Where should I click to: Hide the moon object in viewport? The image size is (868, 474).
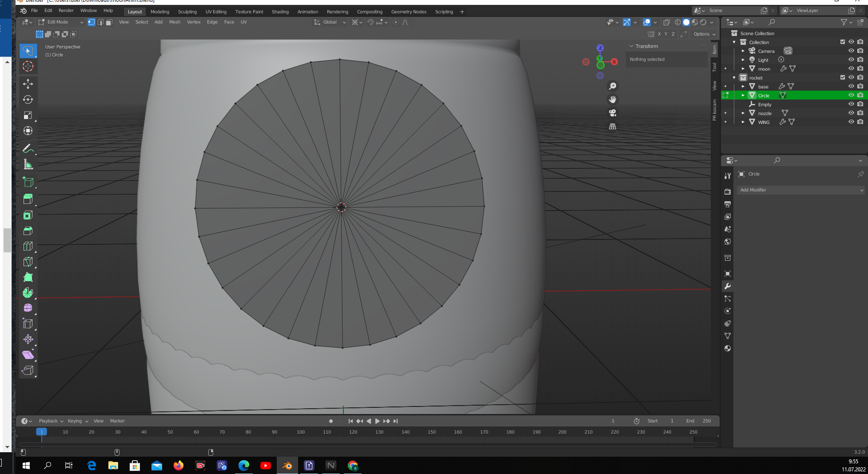click(851, 68)
